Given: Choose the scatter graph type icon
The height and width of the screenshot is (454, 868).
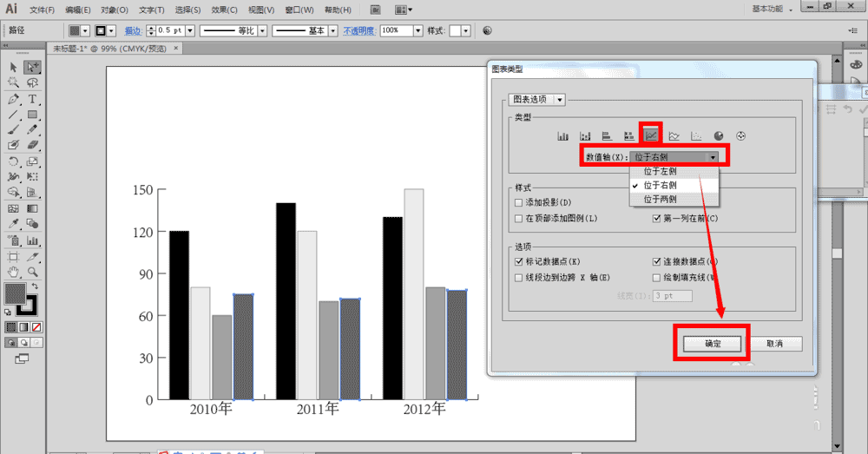Looking at the screenshot, I should 696,135.
